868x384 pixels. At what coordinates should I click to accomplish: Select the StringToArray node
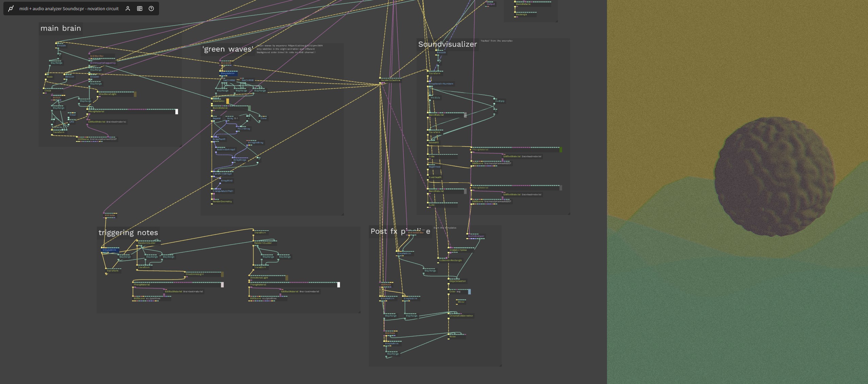click(x=255, y=143)
